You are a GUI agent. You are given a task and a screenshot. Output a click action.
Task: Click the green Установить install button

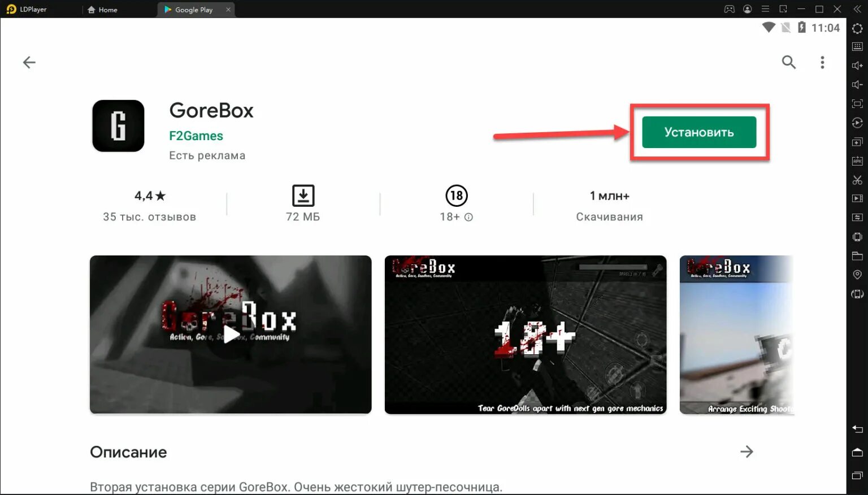699,132
